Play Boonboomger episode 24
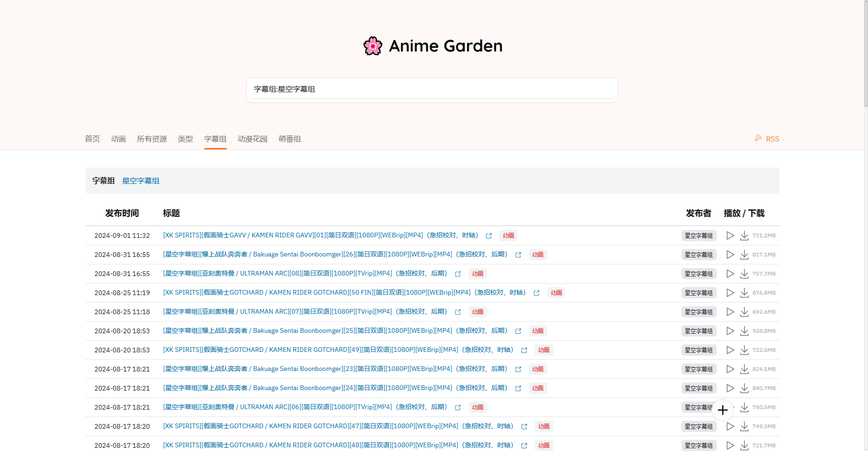868x451 pixels. tap(730, 388)
